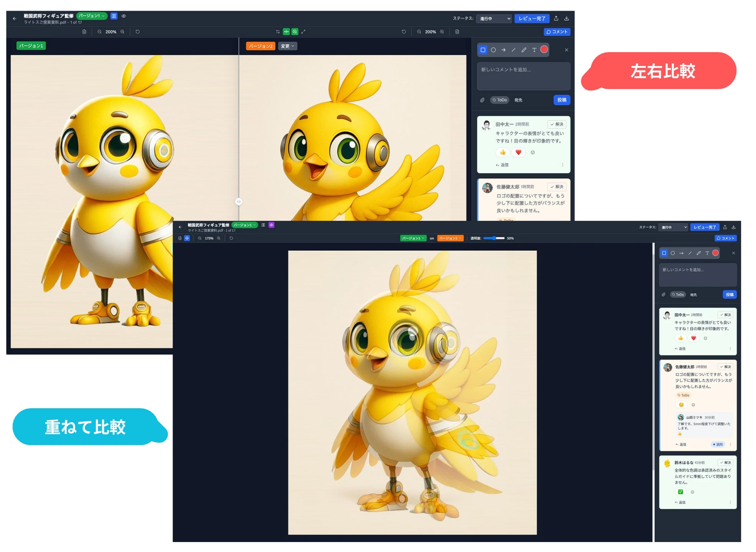Toggle the green sync pan button

coord(286,32)
